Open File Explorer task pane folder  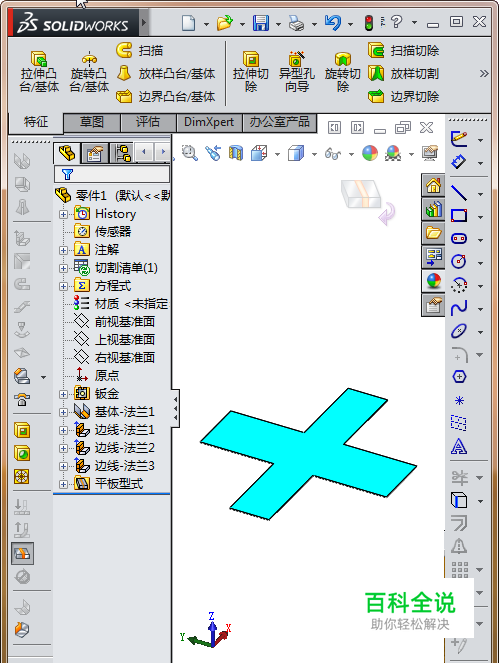(433, 233)
